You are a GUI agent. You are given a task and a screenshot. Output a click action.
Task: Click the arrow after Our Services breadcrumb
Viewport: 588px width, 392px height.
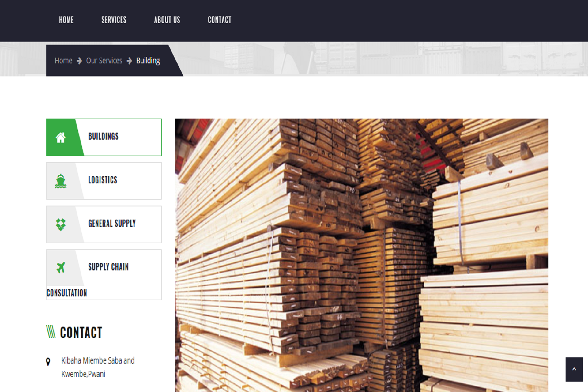[129, 61]
